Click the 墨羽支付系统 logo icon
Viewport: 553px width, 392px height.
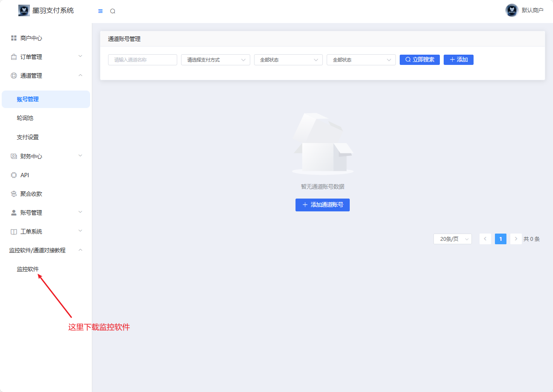click(24, 10)
